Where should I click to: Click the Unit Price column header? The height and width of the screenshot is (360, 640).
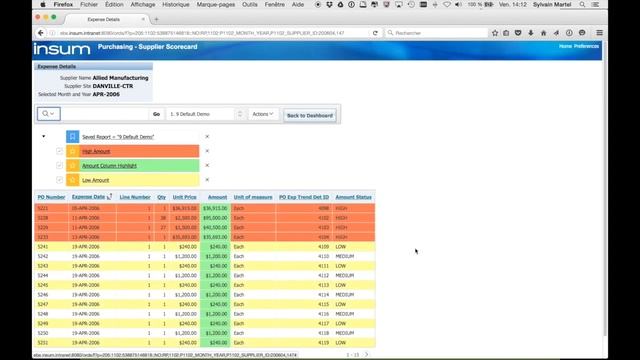tap(184, 197)
